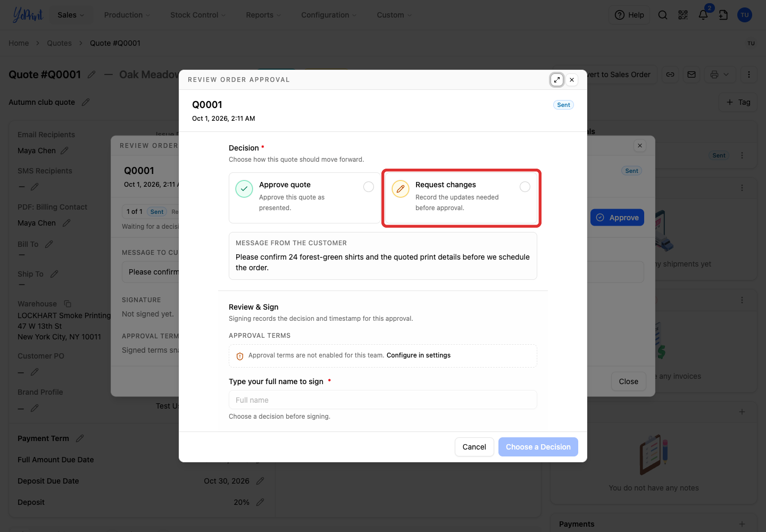This screenshot has height=532, width=766.
Task: Expand the Custom dropdown menu
Action: pos(394,15)
